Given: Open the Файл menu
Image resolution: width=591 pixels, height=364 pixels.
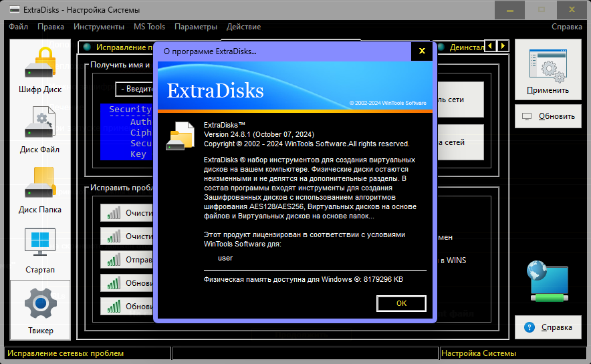Looking at the screenshot, I should coord(19,27).
